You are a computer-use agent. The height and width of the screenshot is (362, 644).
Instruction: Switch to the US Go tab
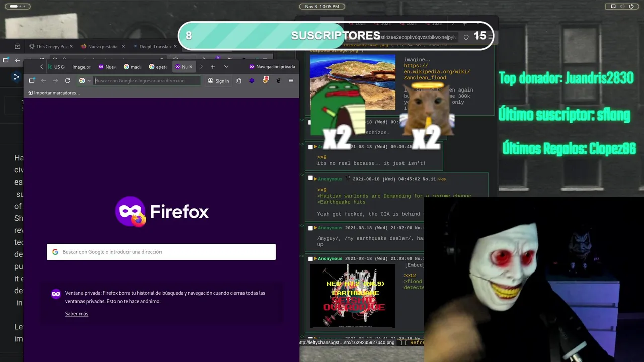coord(57,67)
